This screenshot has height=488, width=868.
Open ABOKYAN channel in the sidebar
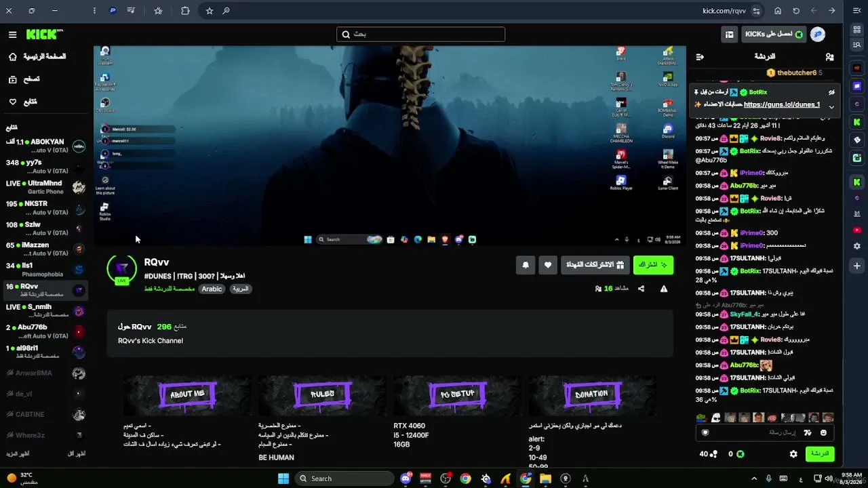pyautogui.click(x=45, y=146)
